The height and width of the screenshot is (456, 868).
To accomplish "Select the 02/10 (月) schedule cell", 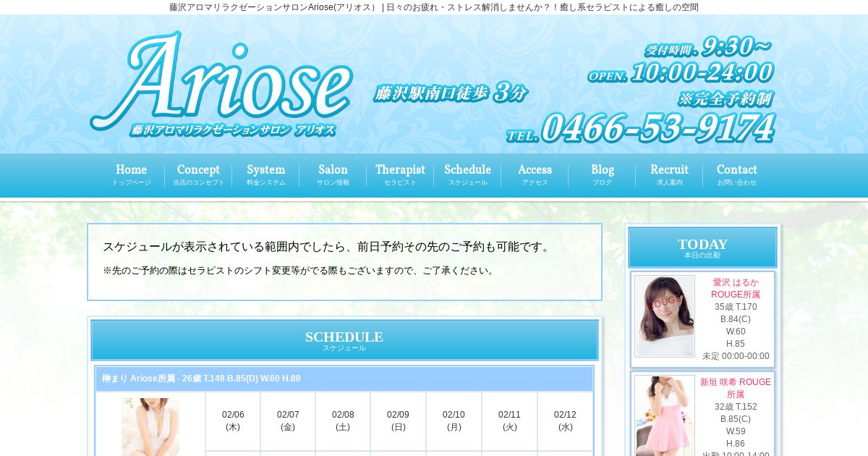I will click(x=454, y=421).
